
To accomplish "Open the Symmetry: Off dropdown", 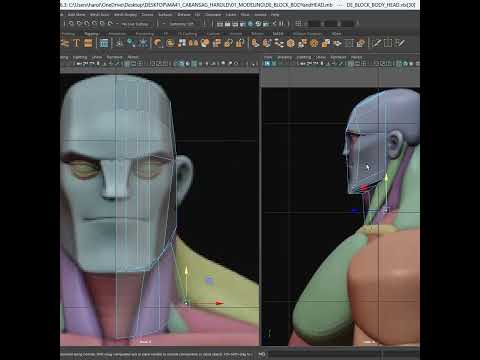I will (181, 24).
